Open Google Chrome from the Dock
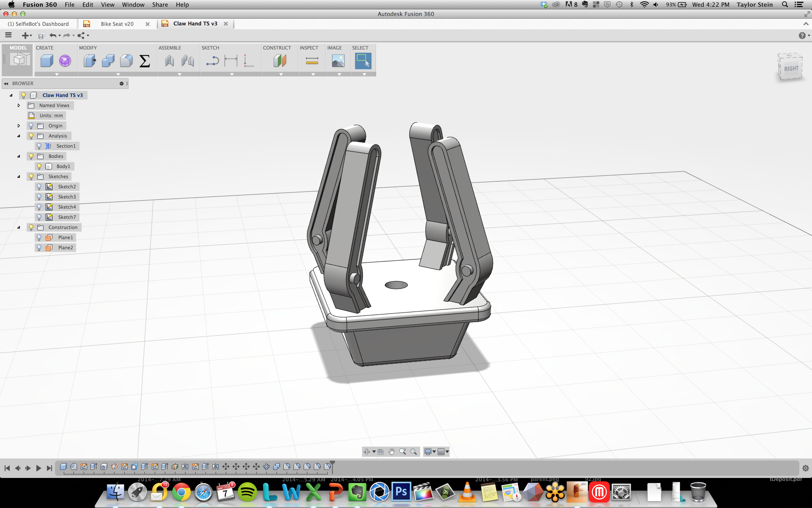Image resolution: width=812 pixels, height=508 pixels. pyautogui.click(x=181, y=492)
